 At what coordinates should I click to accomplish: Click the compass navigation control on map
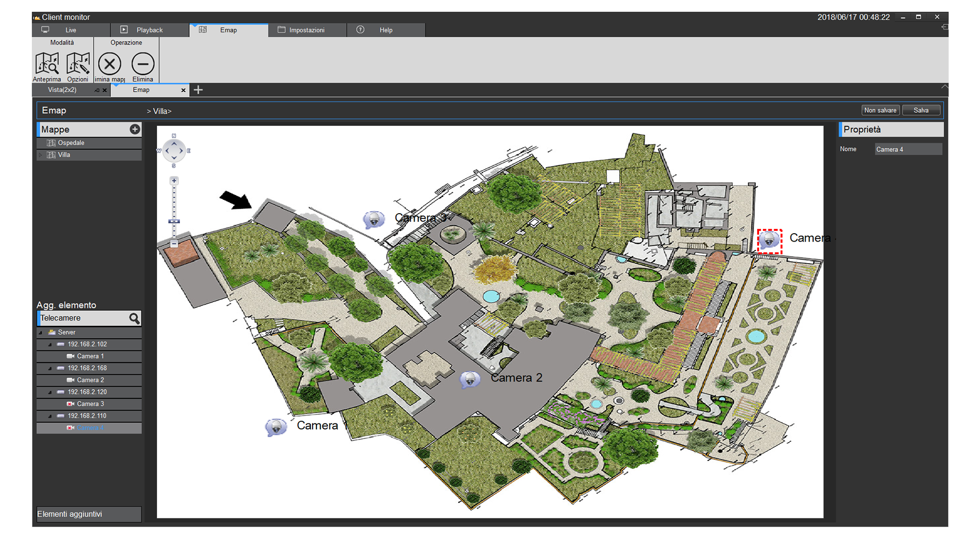pos(174,150)
